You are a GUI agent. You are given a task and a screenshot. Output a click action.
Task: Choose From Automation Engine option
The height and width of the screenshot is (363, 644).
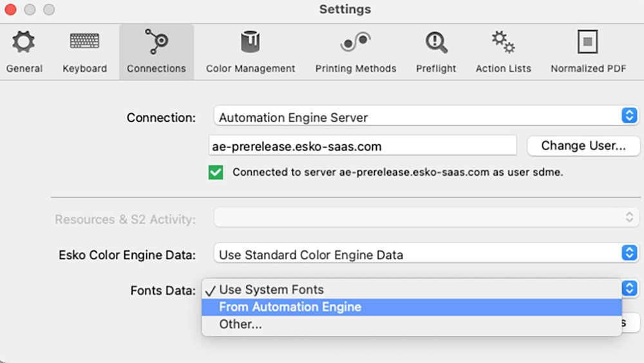tap(290, 307)
